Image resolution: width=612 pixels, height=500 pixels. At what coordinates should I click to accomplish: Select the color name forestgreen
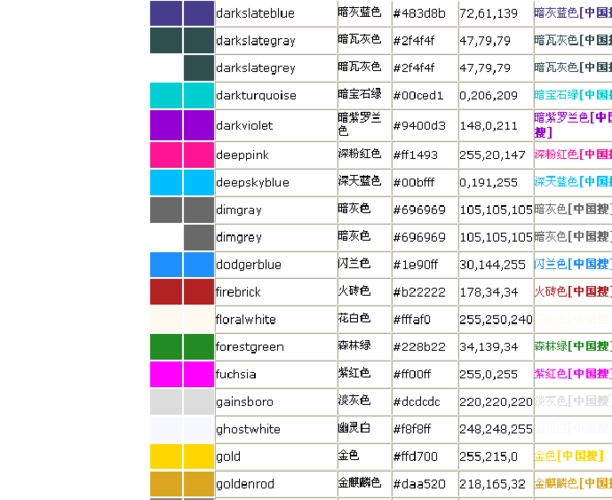(x=250, y=347)
